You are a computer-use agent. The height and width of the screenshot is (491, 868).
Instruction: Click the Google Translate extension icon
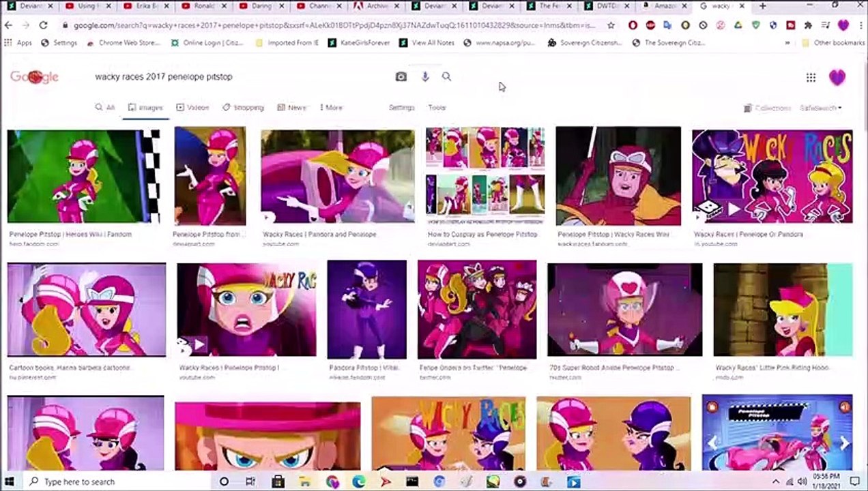[x=667, y=25]
